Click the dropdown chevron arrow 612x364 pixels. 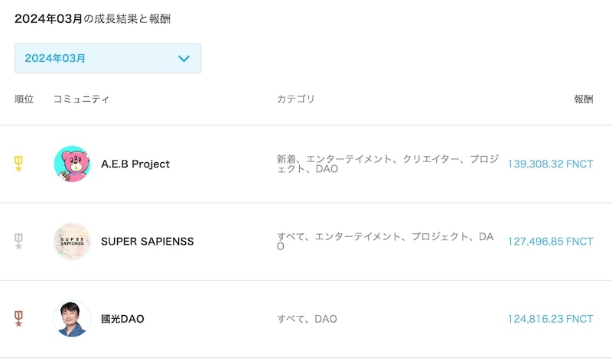point(184,59)
